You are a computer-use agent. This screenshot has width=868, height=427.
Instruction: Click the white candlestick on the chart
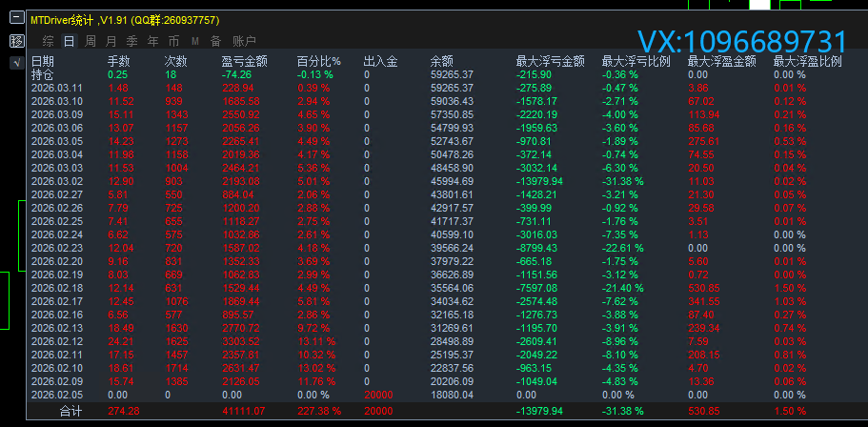[x=759, y=5]
